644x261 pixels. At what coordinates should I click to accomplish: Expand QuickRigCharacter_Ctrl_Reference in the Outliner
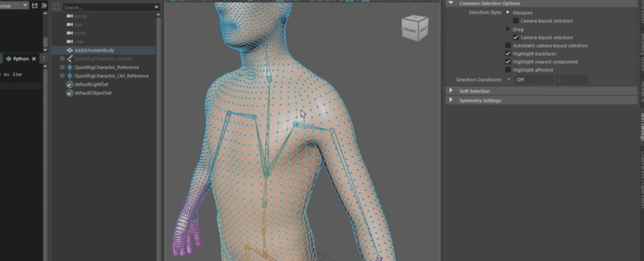(62, 76)
